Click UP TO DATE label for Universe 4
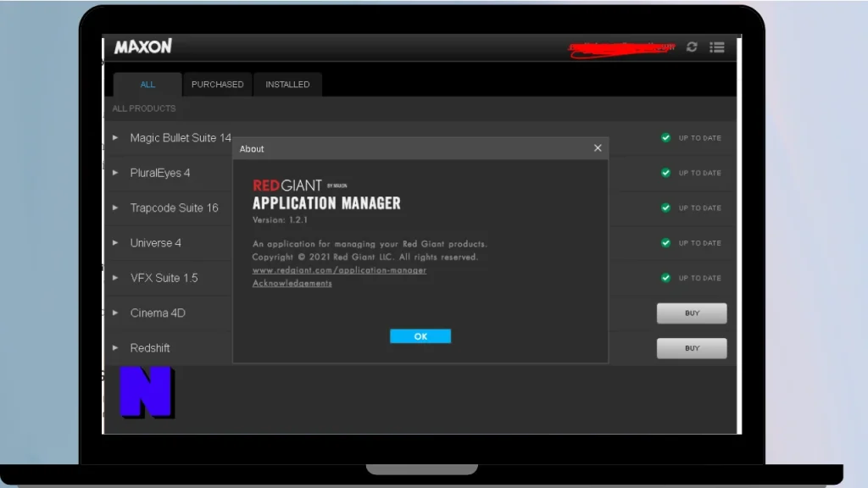Screen dimensions: 868x488 [699, 243]
